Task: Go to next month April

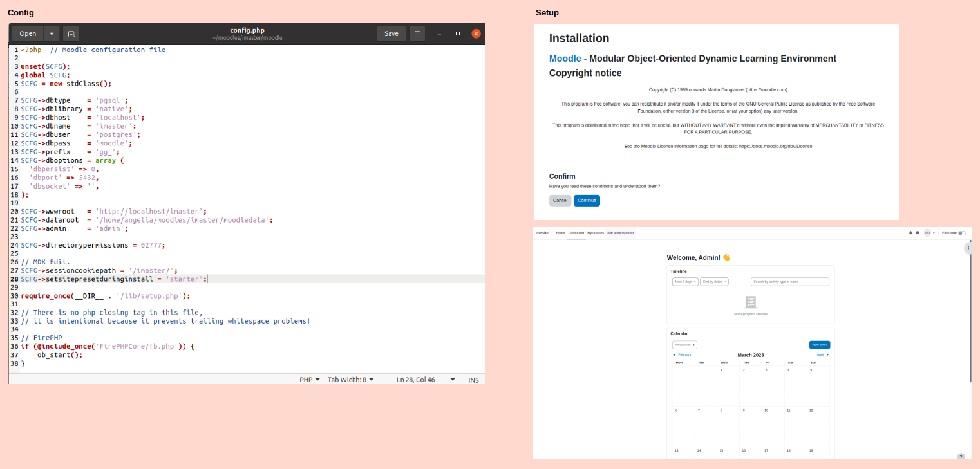Action: tap(822, 354)
